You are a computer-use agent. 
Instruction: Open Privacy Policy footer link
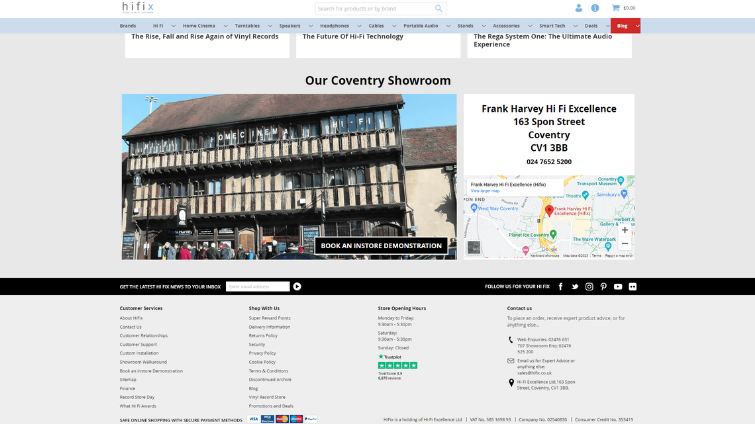[x=262, y=353]
